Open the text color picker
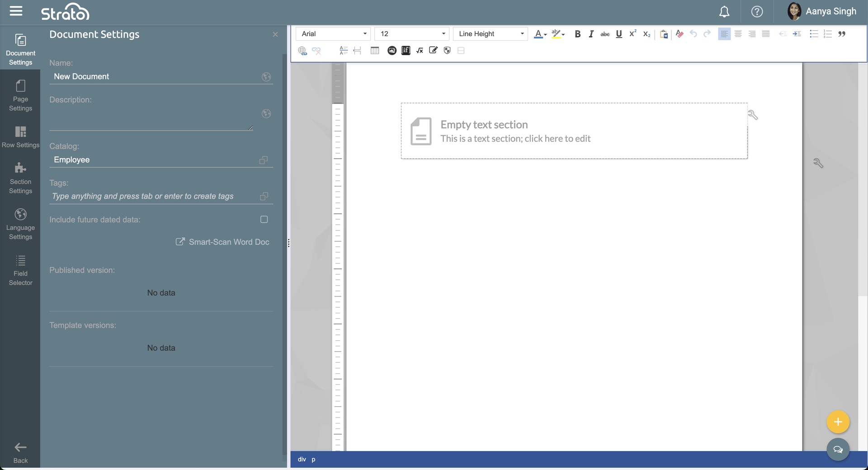Image resolution: width=868 pixels, height=470 pixels. tap(540, 34)
